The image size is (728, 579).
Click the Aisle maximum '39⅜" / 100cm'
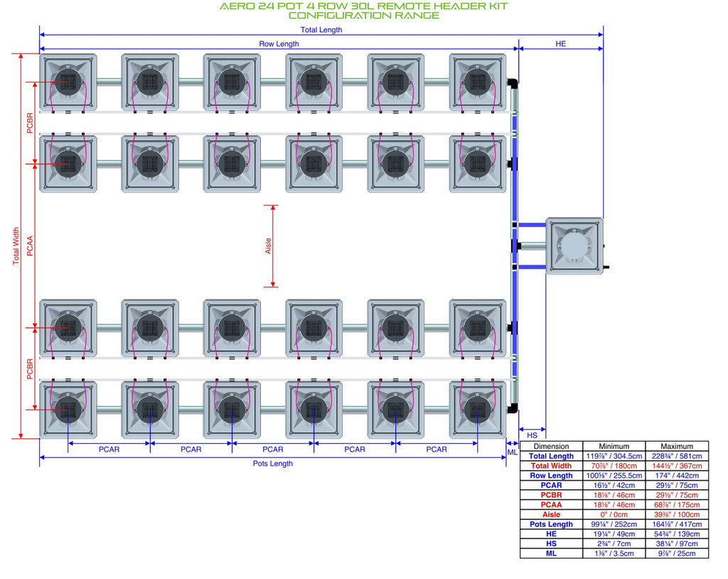pyautogui.click(x=677, y=514)
